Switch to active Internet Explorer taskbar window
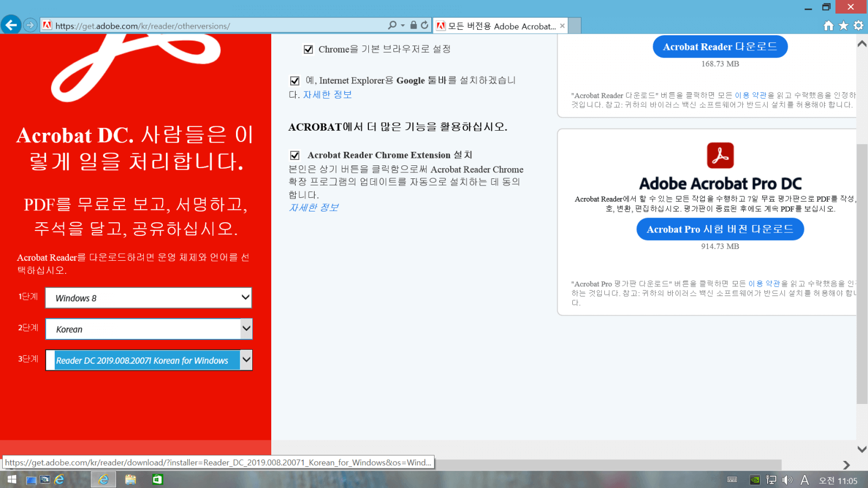868x488 pixels. point(103,479)
